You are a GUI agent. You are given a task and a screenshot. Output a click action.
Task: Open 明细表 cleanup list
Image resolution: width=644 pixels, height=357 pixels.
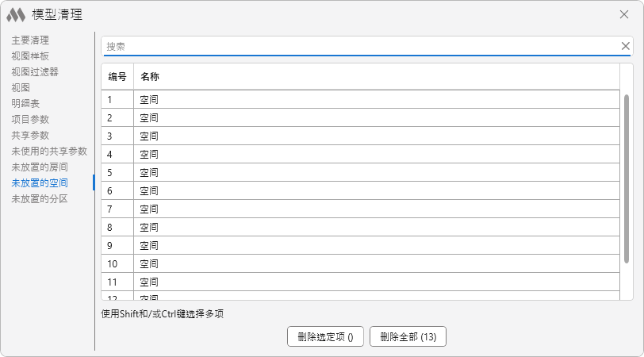coord(25,103)
